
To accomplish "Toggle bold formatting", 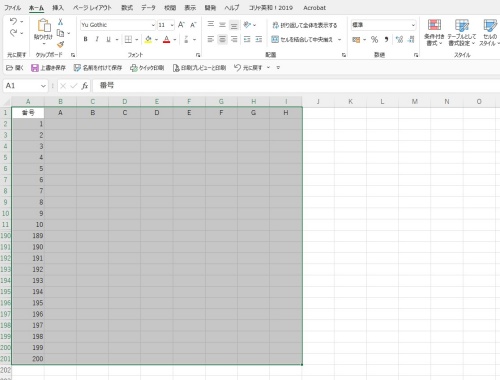I will (86, 39).
